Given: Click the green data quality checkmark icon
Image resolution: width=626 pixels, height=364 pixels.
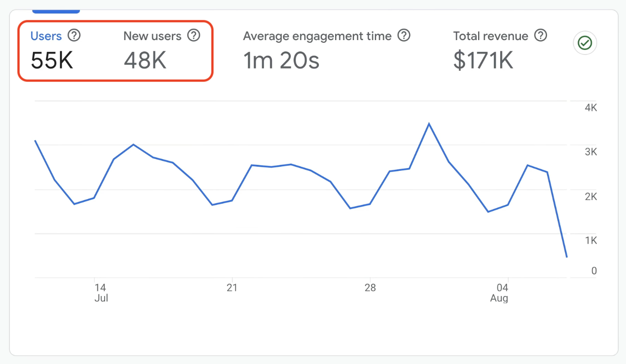Looking at the screenshot, I should point(585,43).
